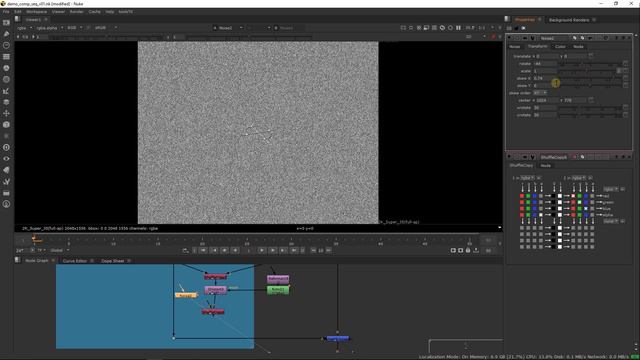Viewport: 640px width, 360px height.
Task: Click the skew X slider
Action: 590,78
